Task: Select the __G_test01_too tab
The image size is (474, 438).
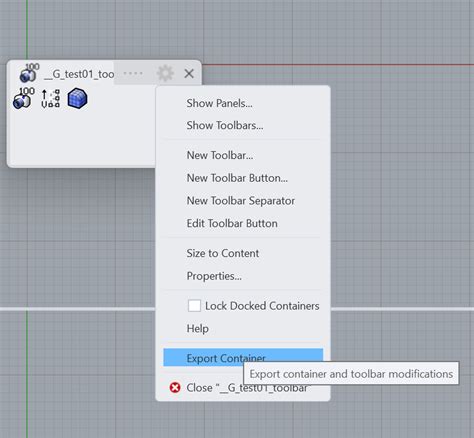Action: click(67, 74)
